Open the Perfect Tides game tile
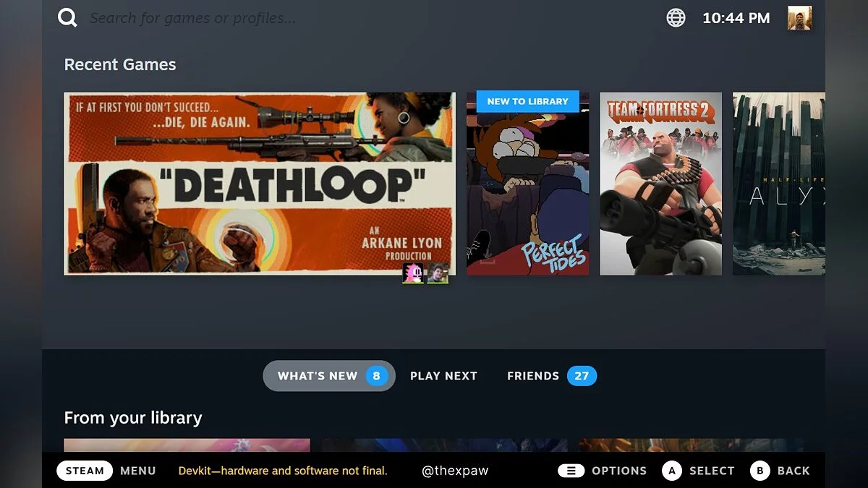The image size is (868, 488). [x=527, y=184]
